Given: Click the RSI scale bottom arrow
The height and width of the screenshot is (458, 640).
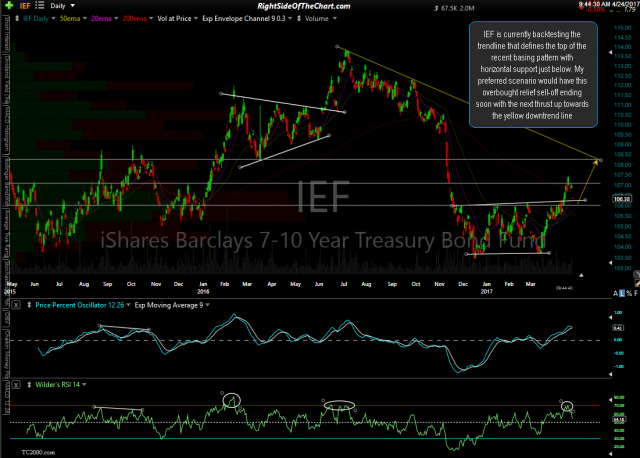Looking at the screenshot, I should click(611, 454).
